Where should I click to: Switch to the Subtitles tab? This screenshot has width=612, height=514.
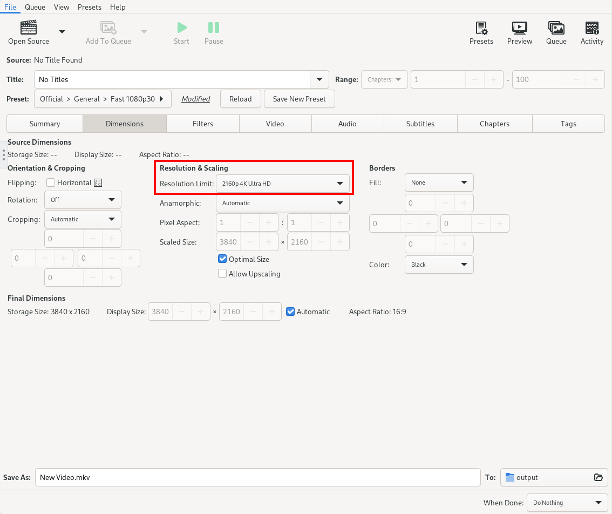420,124
